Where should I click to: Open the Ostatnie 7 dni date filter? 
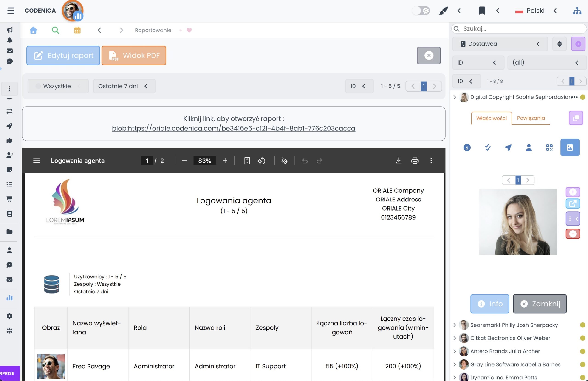[124, 86]
